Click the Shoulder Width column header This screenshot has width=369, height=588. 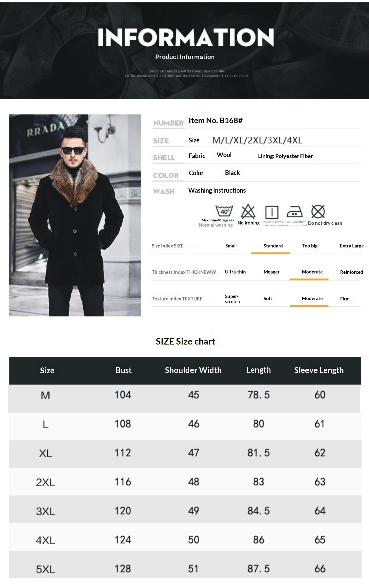(193, 370)
